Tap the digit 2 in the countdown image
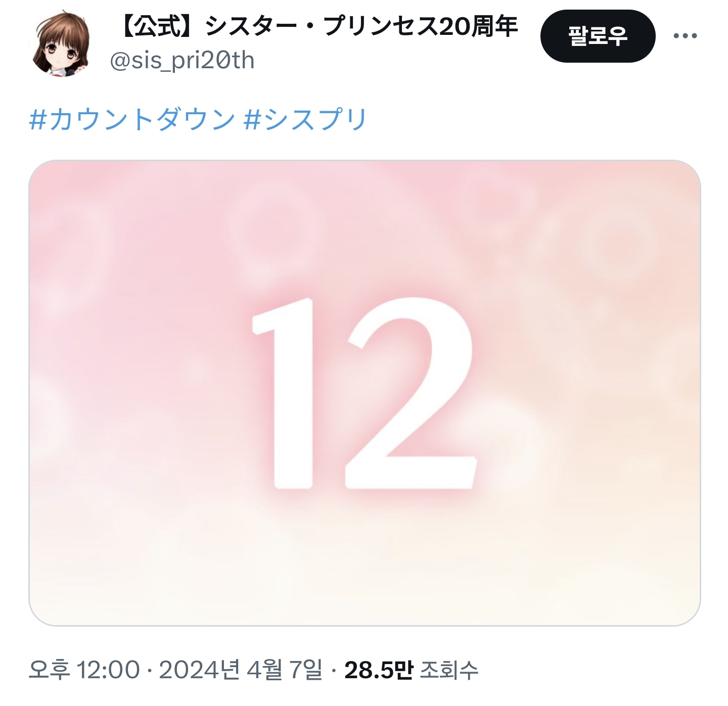 [411, 394]
